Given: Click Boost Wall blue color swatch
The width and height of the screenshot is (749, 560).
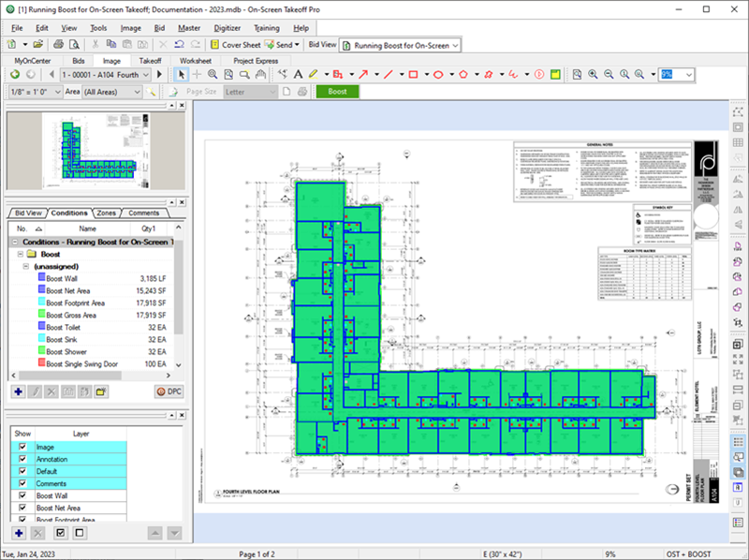Looking at the screenshot, I should pos(41,277).
